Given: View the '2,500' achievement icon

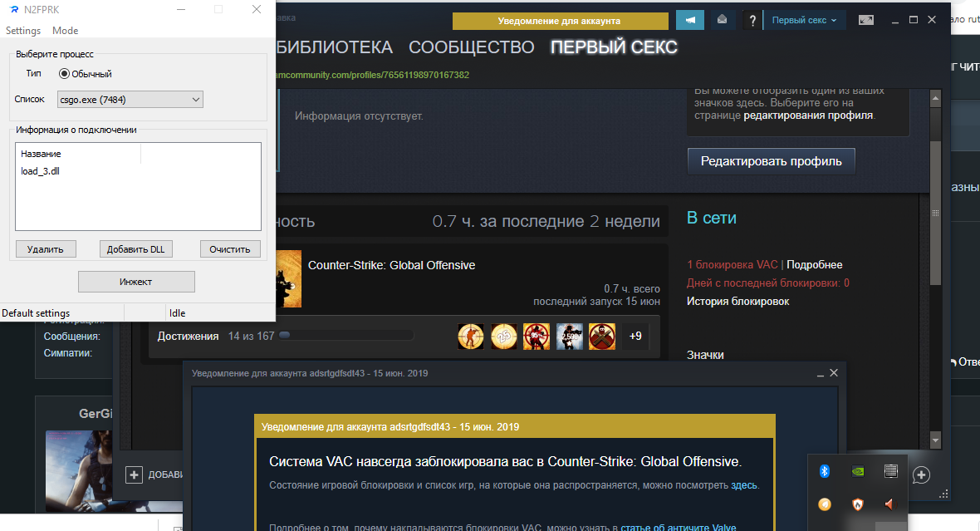Looking at the screenshot, I should pos(570,337).
